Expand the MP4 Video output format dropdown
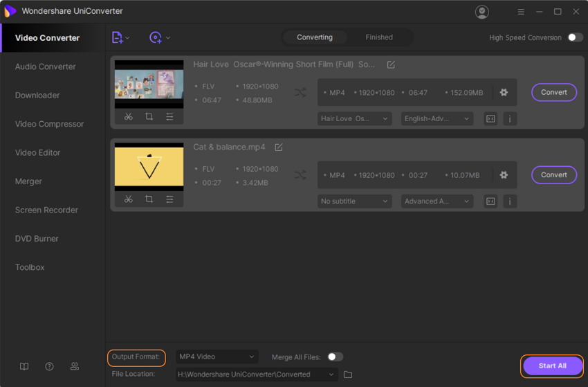Screen dimensions: 588x387 coord(217,357)
